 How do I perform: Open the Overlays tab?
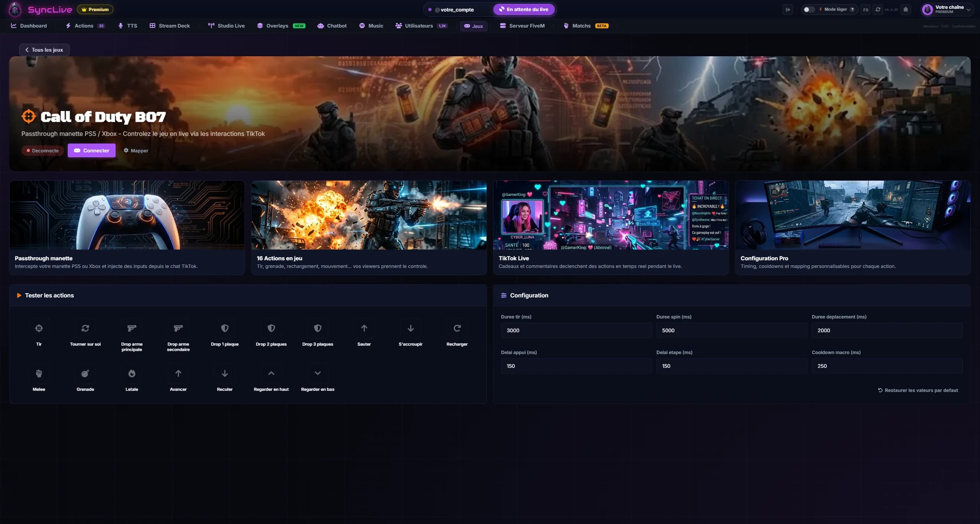281,26
